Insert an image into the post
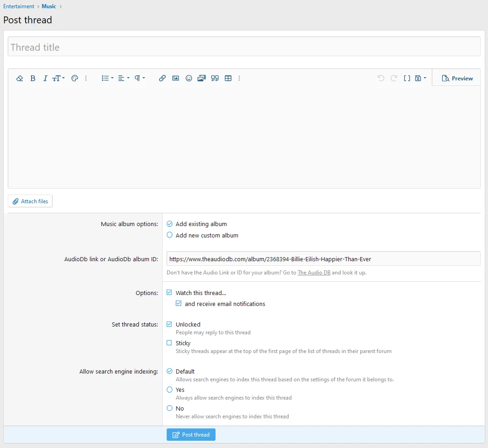Viewport: 488px width, 448px height. coord(175,79)
